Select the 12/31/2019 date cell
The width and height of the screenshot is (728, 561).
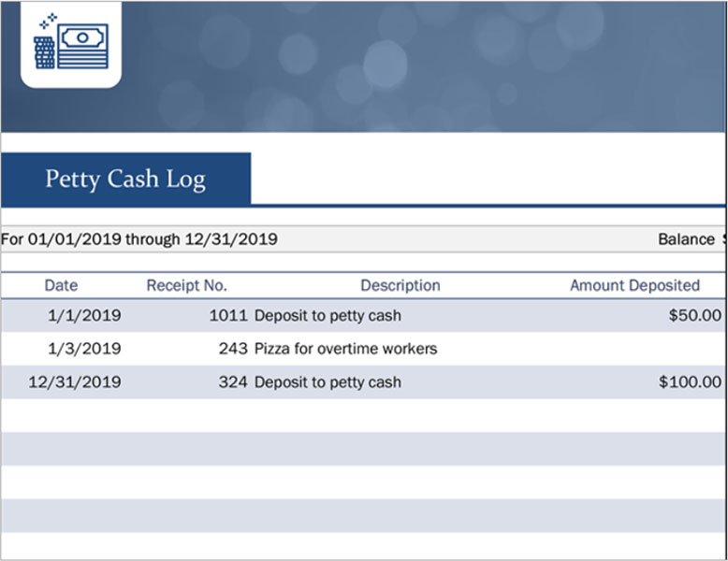pyautogui.click(x=75, y=381)
